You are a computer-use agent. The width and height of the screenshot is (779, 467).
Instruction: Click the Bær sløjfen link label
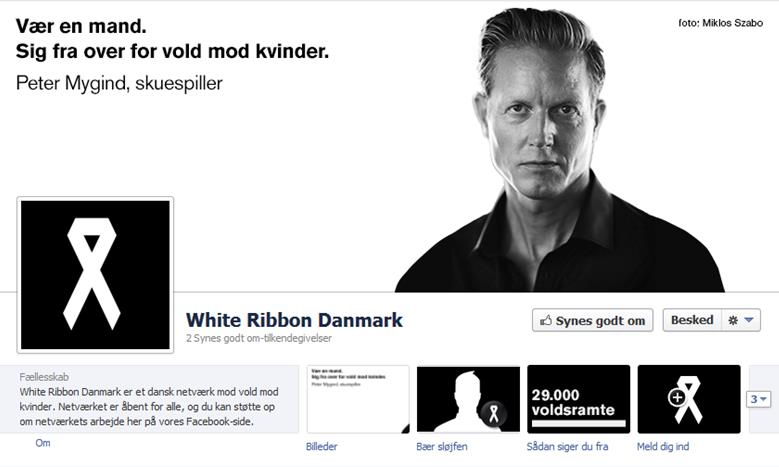tap(442, 447)
